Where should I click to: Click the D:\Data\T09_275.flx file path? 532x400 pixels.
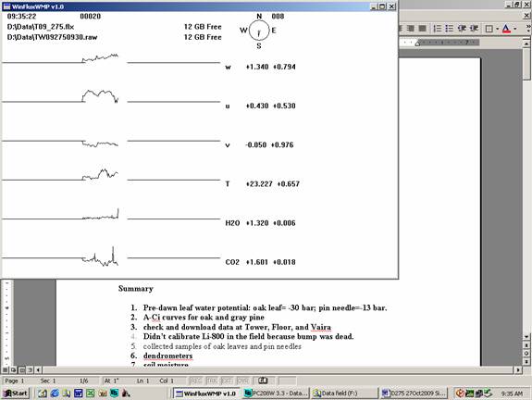point(41,27)
